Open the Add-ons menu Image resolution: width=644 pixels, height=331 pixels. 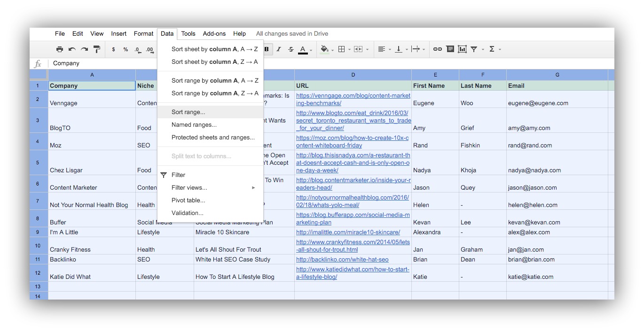[214, 34]
